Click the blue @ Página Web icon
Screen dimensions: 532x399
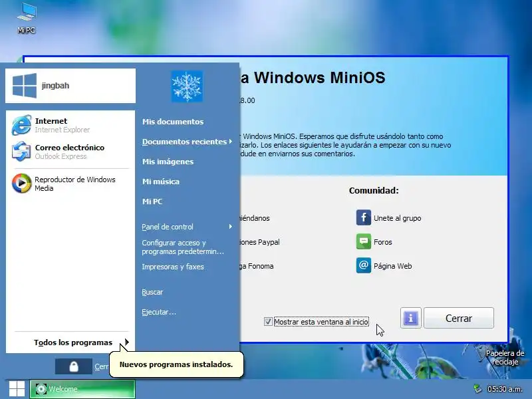363,265
